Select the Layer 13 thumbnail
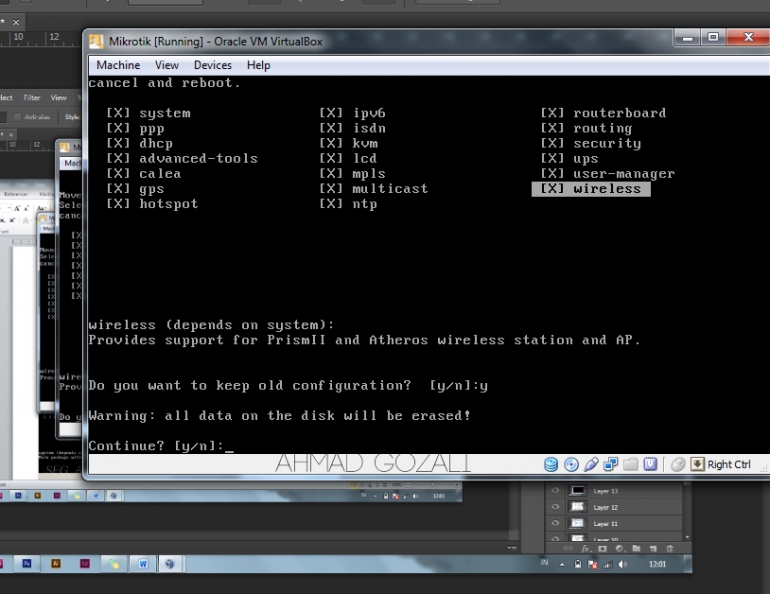 tap(578, 491)
